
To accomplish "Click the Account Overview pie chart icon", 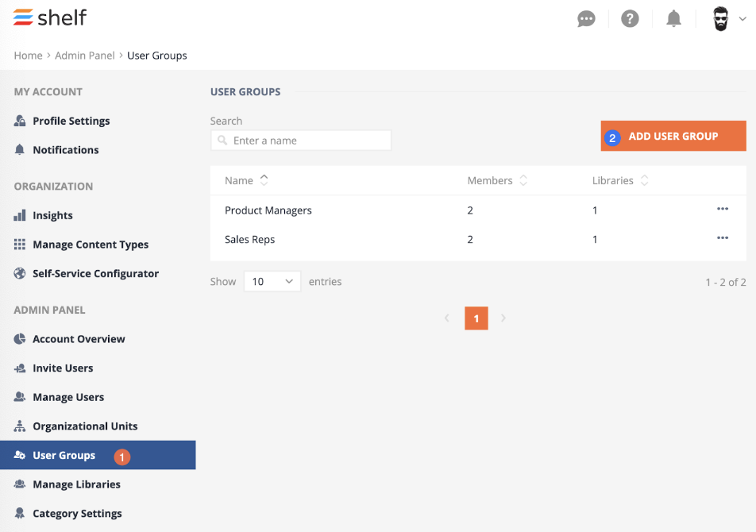I will point(20,339).
